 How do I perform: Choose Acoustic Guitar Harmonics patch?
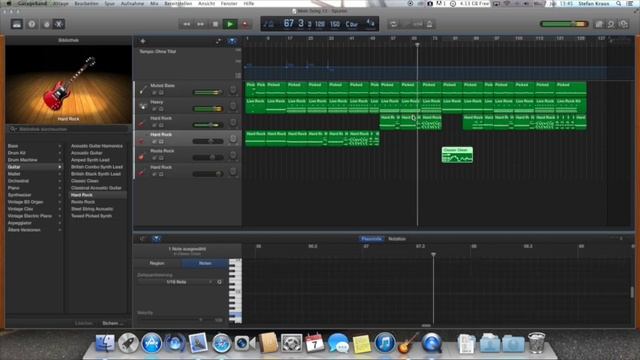[97, 146]
